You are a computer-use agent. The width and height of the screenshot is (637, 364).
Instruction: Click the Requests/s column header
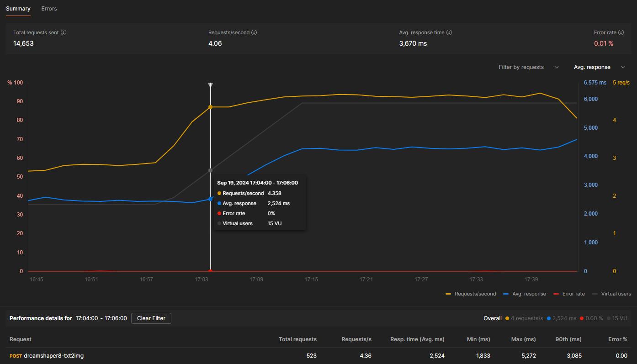(x=356, y=339)
